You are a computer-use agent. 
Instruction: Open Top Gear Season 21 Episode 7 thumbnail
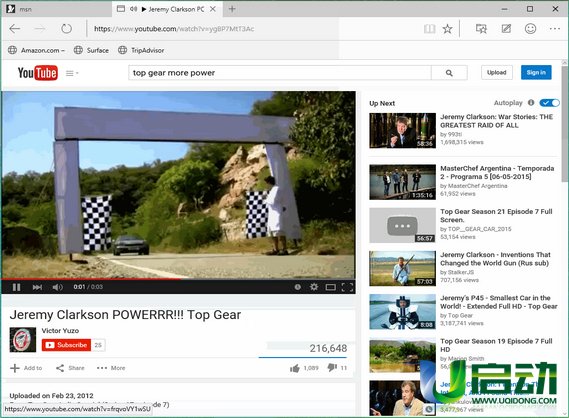coord(402,225)
